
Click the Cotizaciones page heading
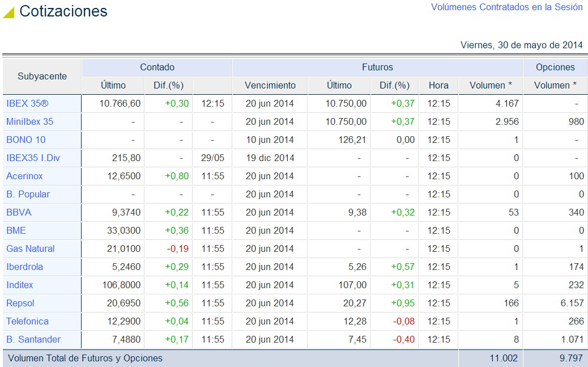pyautogui.click(x=63, y=11)
